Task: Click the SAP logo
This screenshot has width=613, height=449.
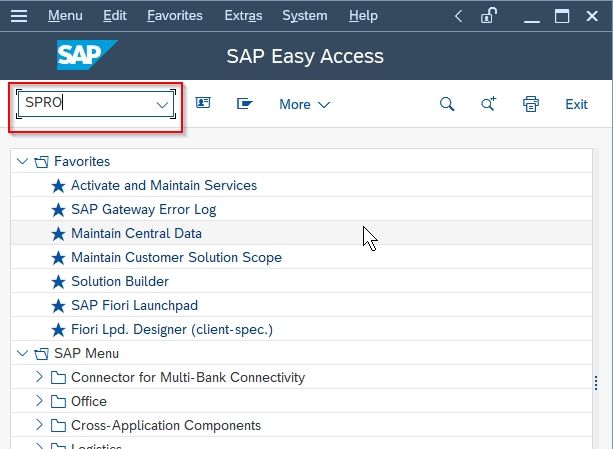Action: pos(87,56)
